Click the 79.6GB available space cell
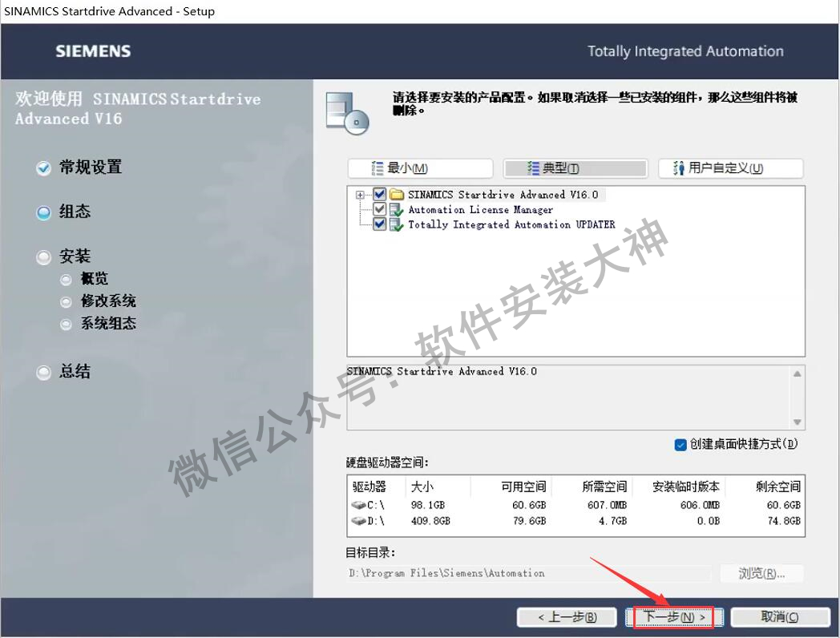840x638 pixels. 529,521
